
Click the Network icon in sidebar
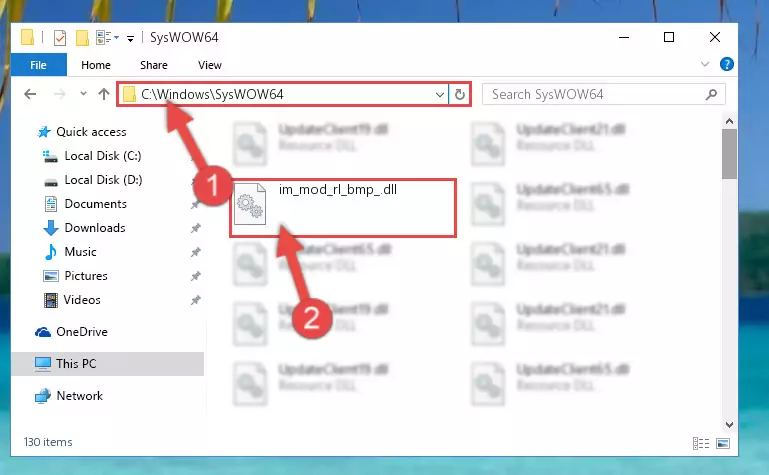(43, 396)
